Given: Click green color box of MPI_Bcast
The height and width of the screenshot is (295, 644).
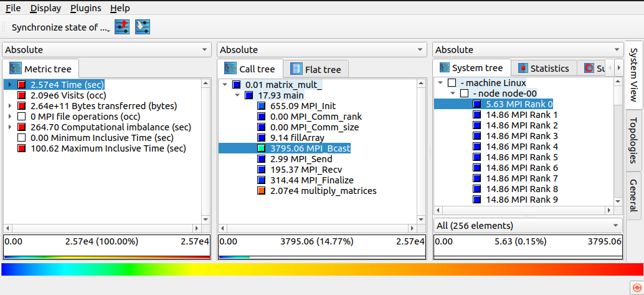Looking at the screenshot, I should pyautogui.click(x=261, y=148).
